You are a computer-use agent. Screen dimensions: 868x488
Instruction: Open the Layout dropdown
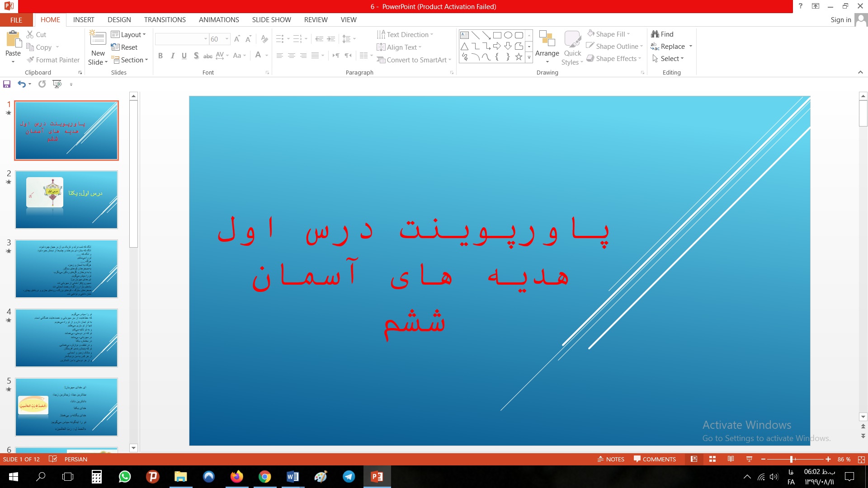129,34
